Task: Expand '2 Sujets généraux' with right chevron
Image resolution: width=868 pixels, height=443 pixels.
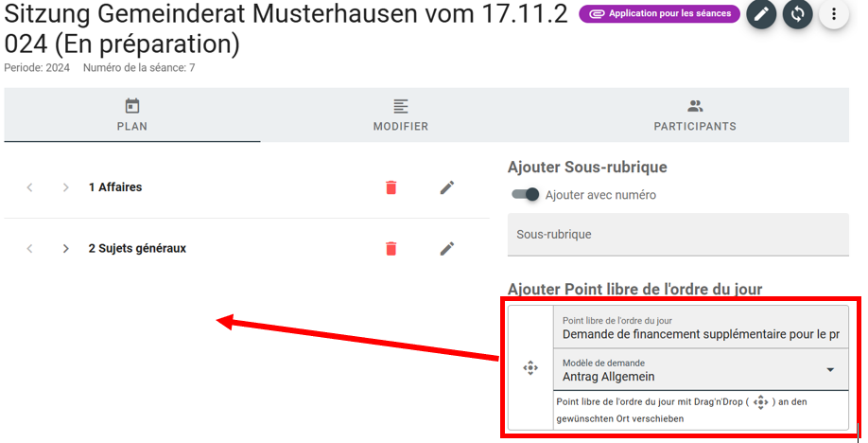Action: pos(65,248)
